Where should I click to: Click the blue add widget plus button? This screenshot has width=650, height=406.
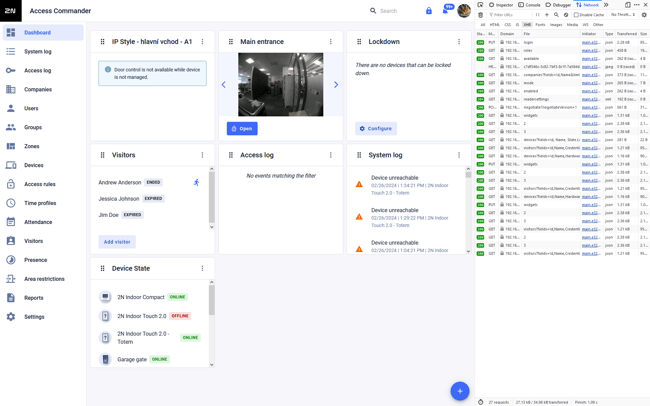(x=460, y=391)
